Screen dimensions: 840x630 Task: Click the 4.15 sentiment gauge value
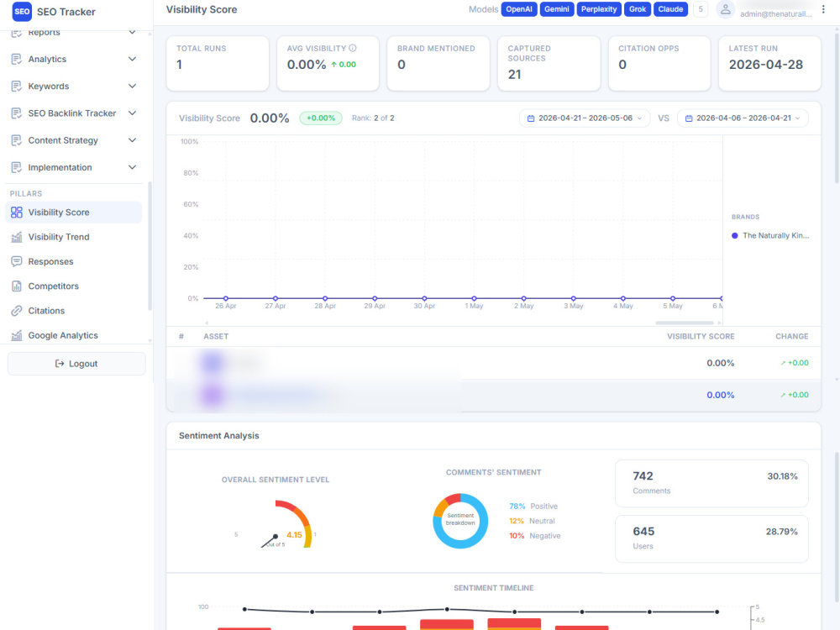pos(294,534)
